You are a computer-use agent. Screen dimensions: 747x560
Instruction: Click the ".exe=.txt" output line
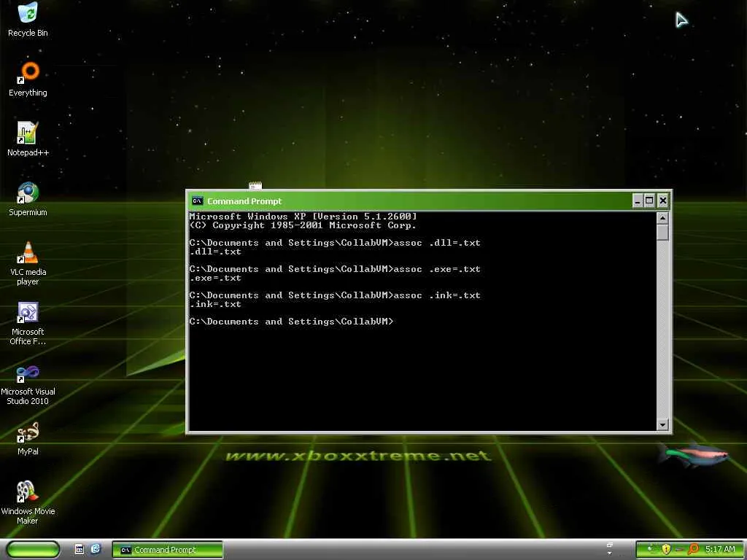[215, 278]
